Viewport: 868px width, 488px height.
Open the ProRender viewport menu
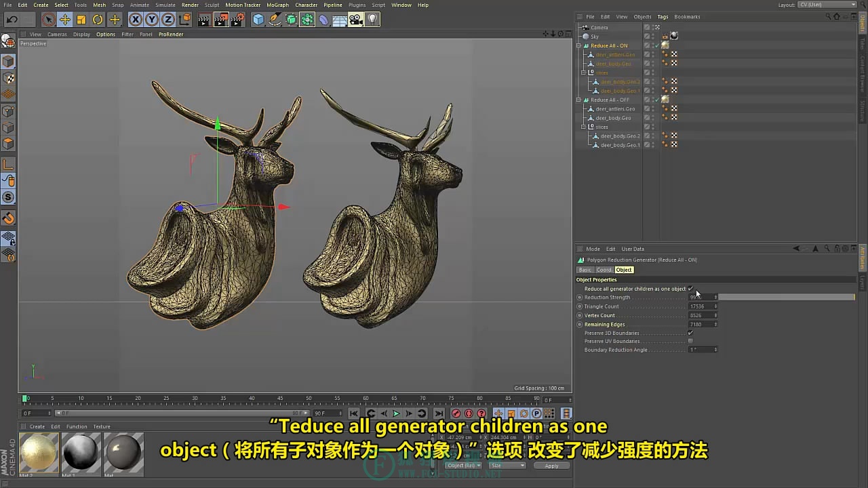click(171, 35)
